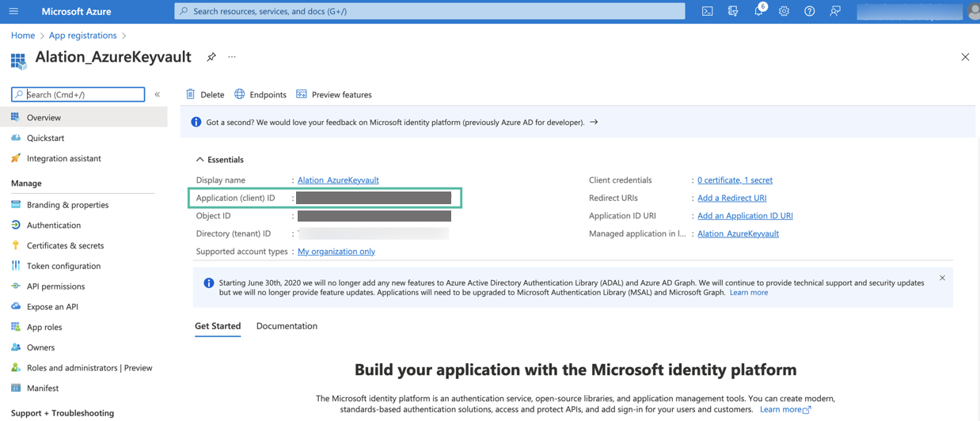980x421 pixels.
Task: Click the Application (client) ID label
Action: pos(235,198)
